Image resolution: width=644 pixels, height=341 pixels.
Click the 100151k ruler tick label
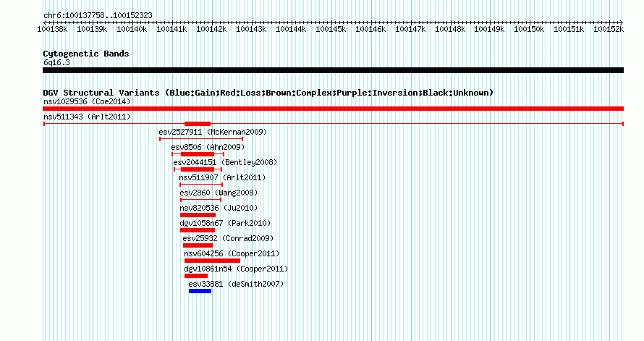[569, 29]
